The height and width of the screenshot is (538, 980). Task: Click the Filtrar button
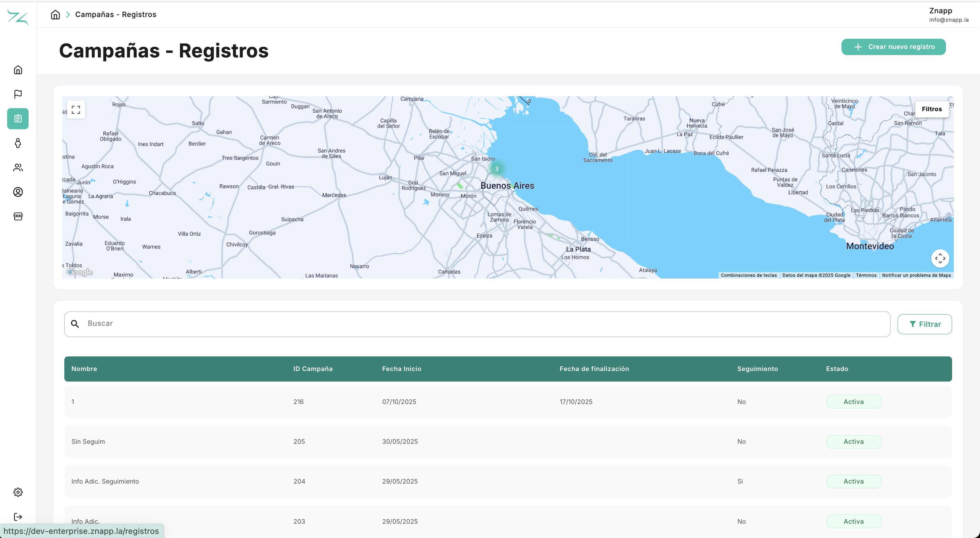tap(925, 324)
